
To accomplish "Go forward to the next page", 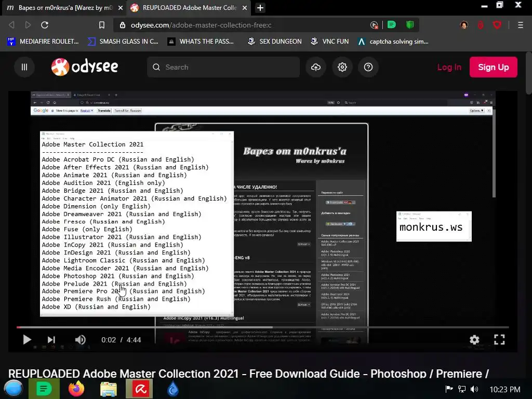I will pos(28,25).
